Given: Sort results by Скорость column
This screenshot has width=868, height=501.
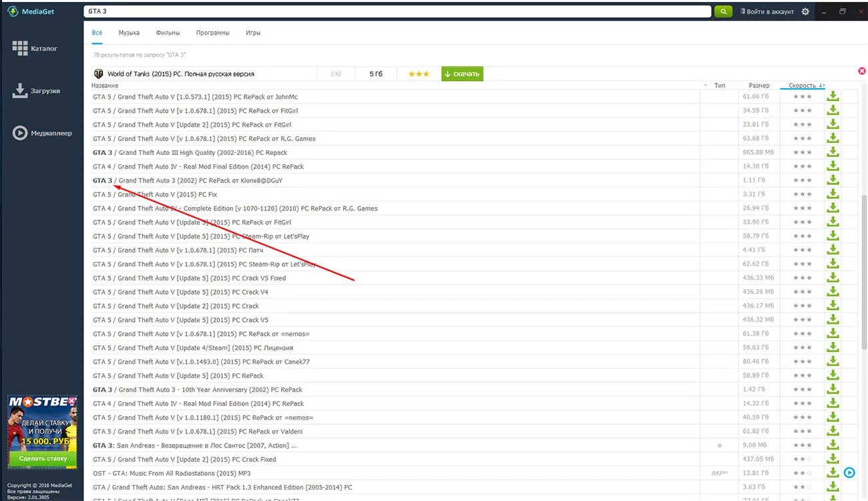Looking at the screenshot, I should point(803,86).
